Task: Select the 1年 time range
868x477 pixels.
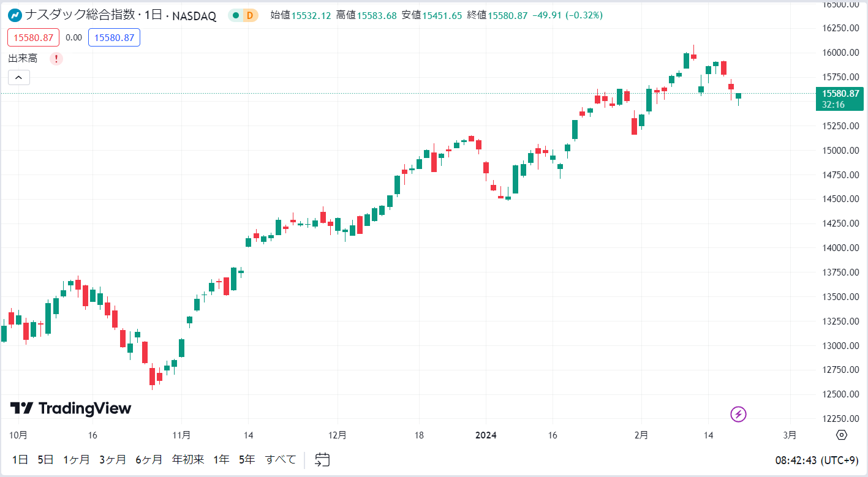Action: click(222, 459)
